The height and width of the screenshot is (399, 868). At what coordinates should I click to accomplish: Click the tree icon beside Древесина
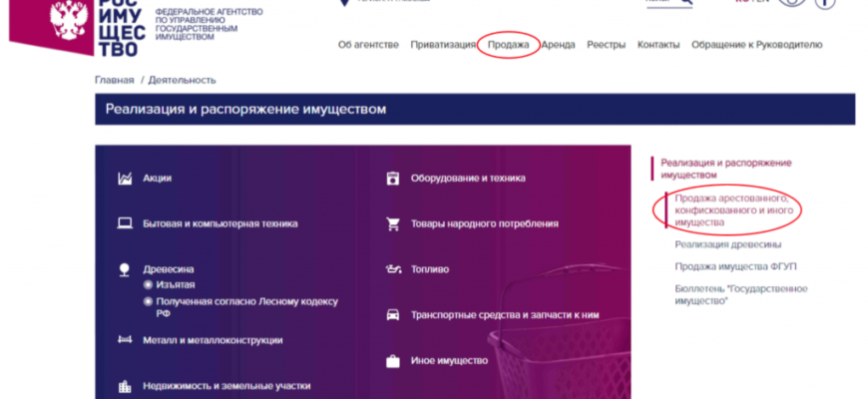125,270
